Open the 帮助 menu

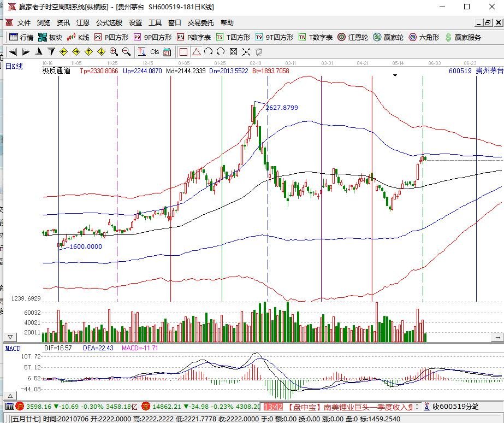[227, 23]
